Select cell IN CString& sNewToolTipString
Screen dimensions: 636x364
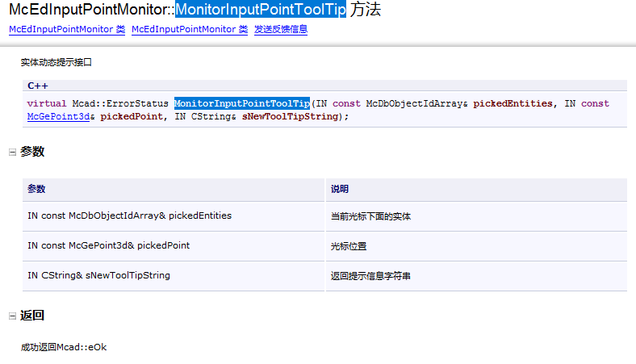tap(174, 276)
